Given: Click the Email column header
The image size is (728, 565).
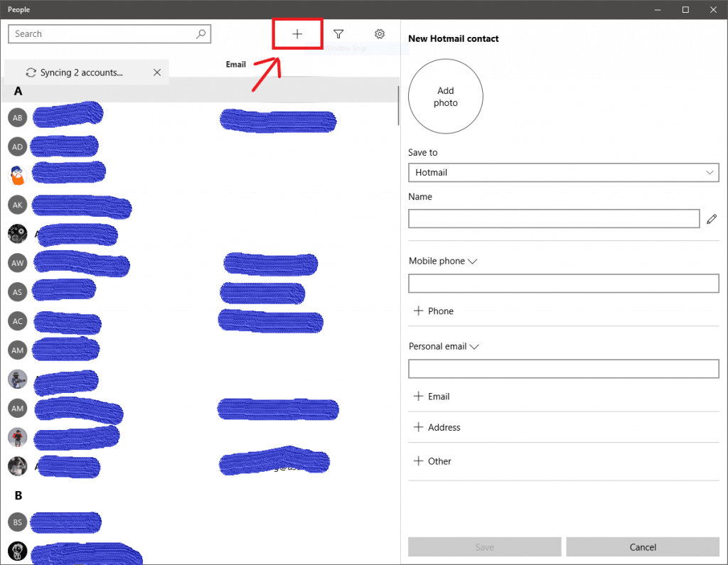Looking at the screenshot, I should coord(236,65).
